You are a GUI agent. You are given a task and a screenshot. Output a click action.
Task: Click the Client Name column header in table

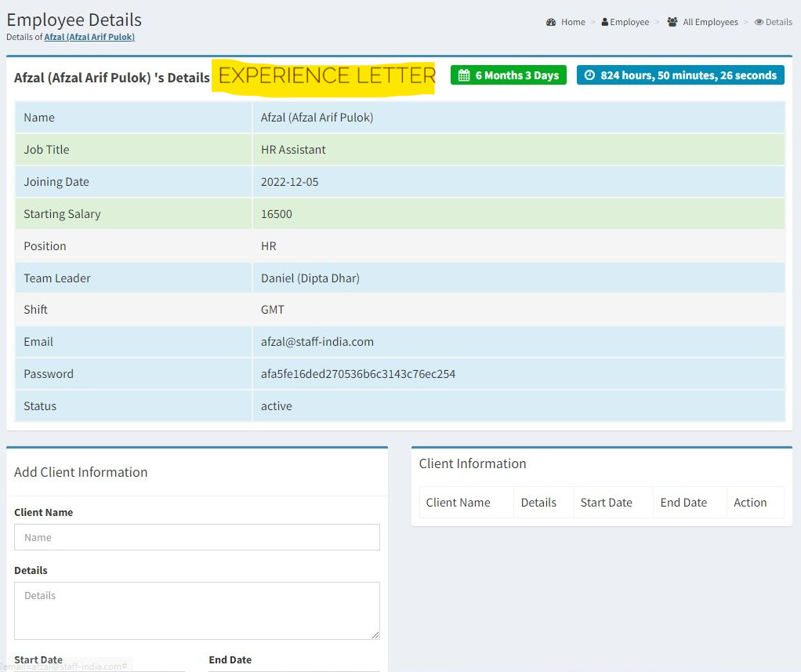(x=458, y=503)
